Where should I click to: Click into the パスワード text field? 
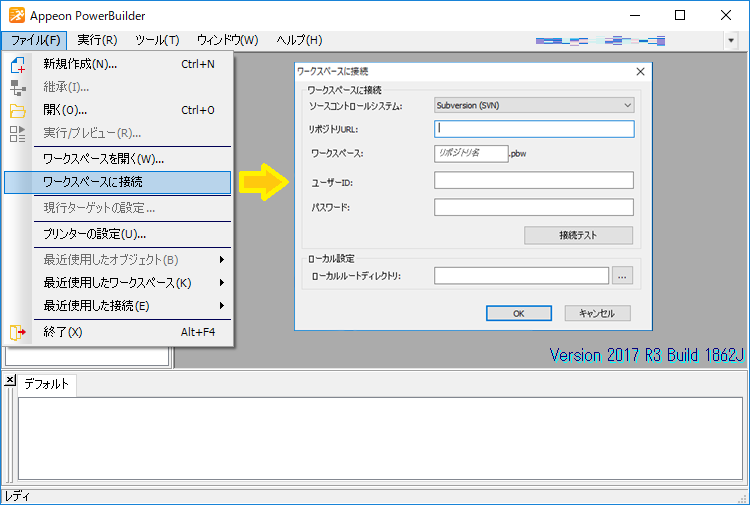534,207
